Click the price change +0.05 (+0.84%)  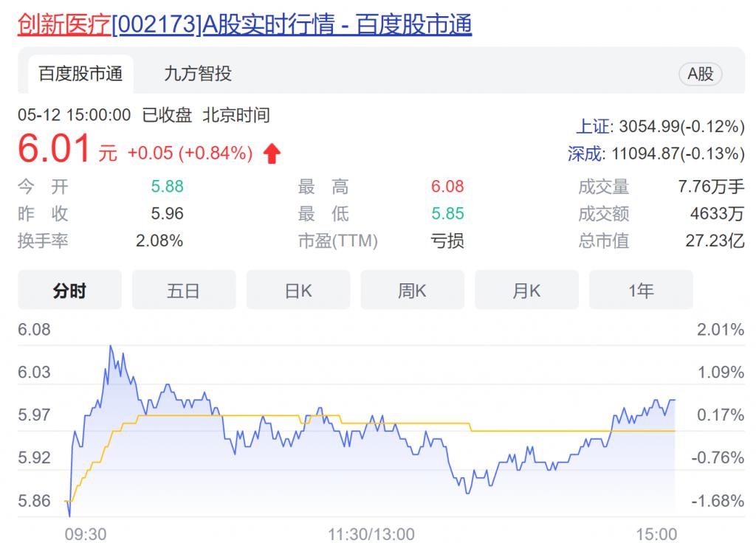(x=190, y=153)
